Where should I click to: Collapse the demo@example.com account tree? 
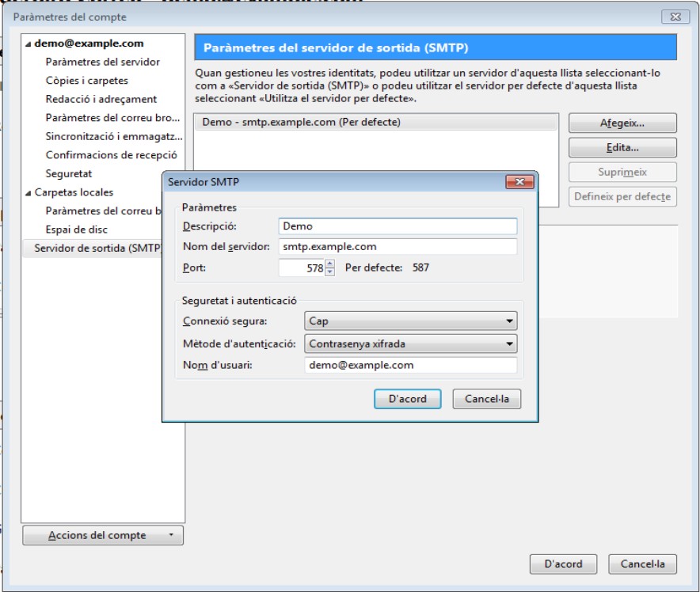(29, 44)
